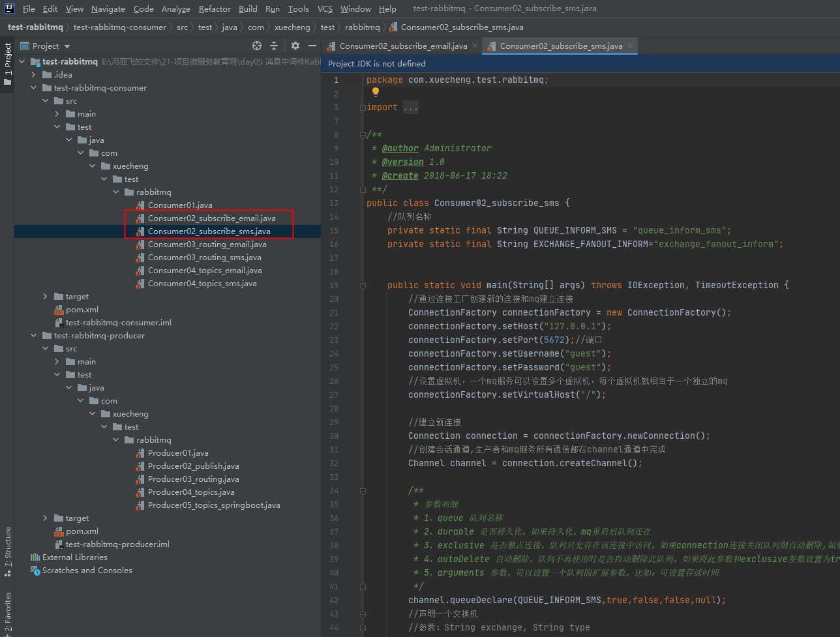The height and width of the screenshot is (637, 840).
Task: Expand the .idea folder
Action: (x=33, y=75)
